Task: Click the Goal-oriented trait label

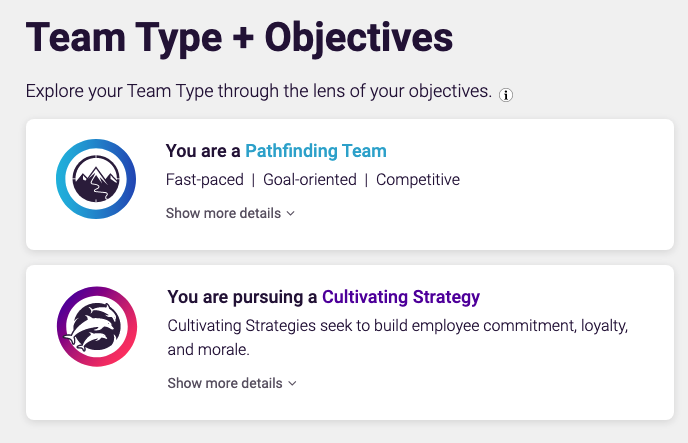Action: (x=310, y=180)
